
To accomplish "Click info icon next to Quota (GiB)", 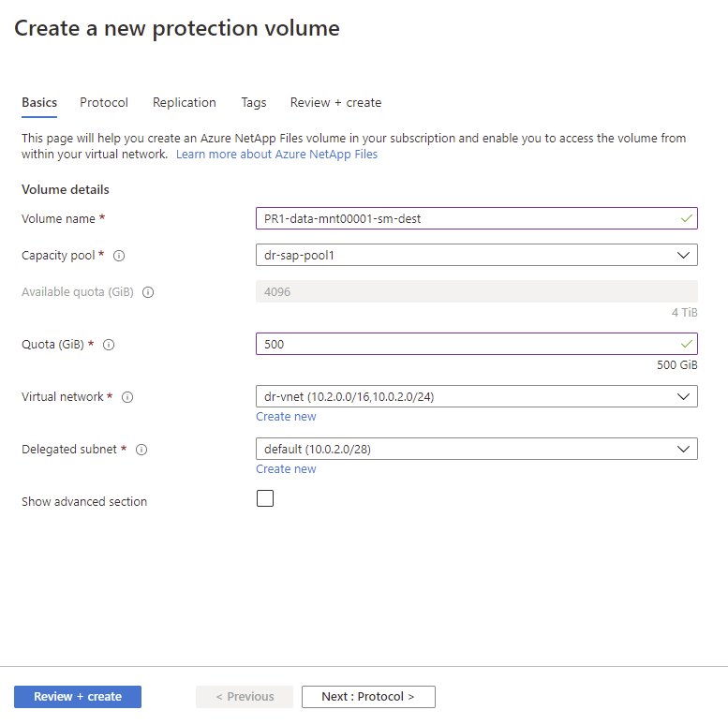I will (109, 345).
